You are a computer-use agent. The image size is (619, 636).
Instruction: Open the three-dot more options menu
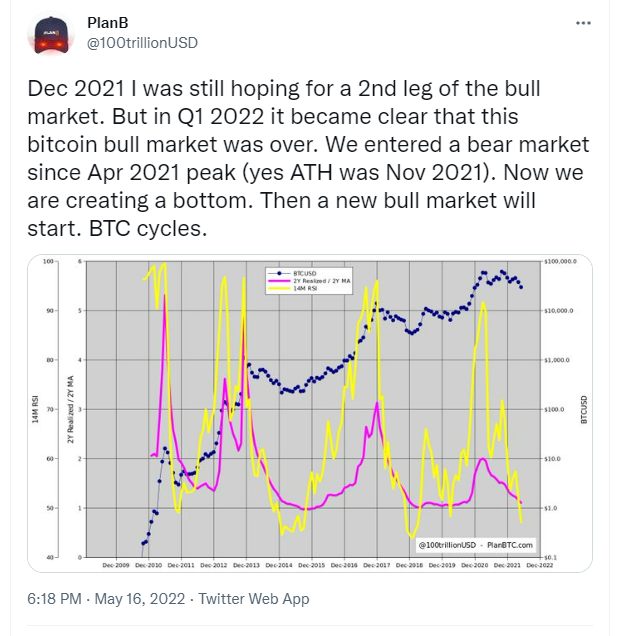click(583, 23)
